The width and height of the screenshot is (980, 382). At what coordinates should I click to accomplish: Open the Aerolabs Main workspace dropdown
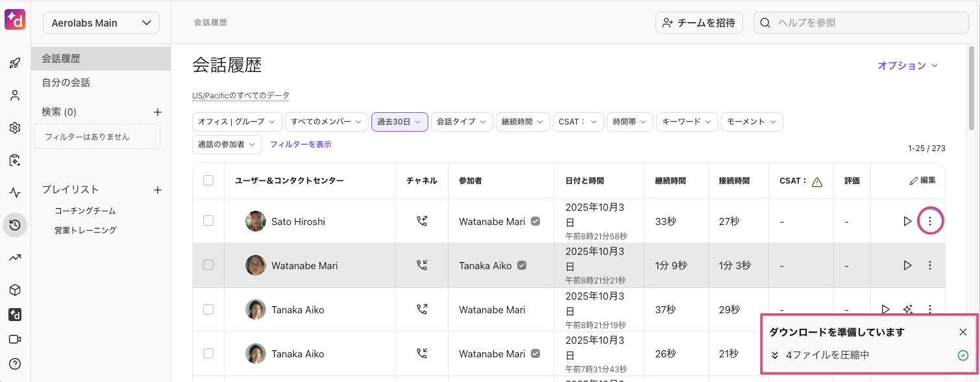coord(101,23)
